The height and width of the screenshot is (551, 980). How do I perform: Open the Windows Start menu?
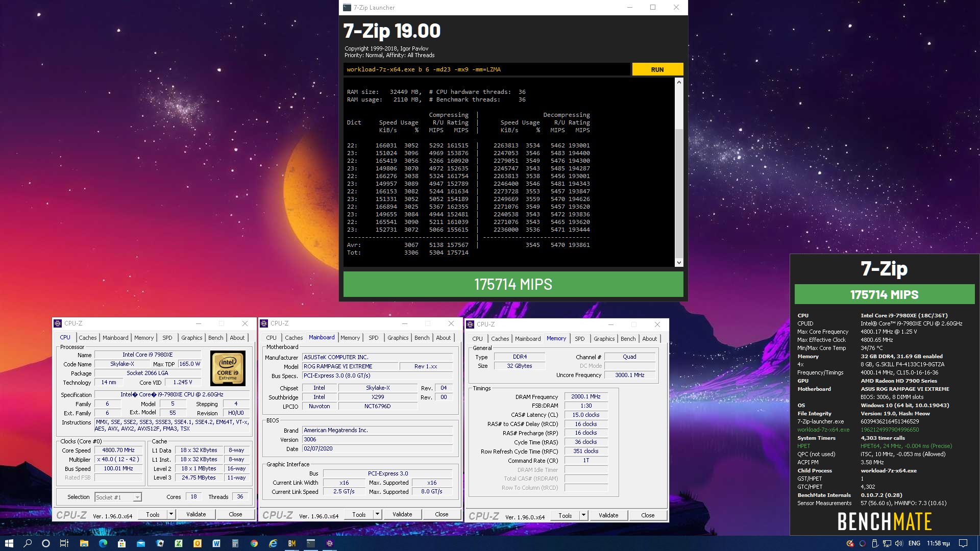pyautogui.click(x=9, y=543)
